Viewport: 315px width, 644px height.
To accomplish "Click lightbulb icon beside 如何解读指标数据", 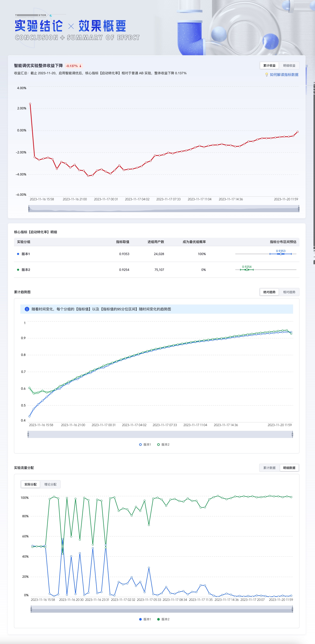I will point(266,74).
